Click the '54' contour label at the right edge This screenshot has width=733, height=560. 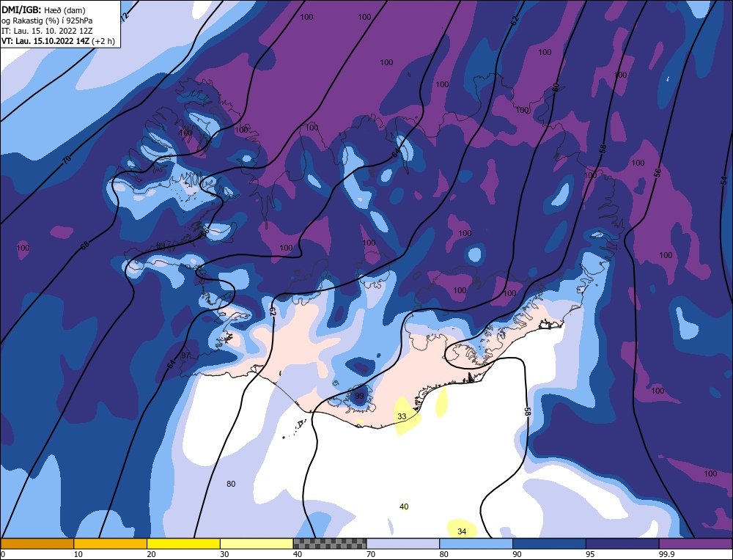tap(724, 180)
